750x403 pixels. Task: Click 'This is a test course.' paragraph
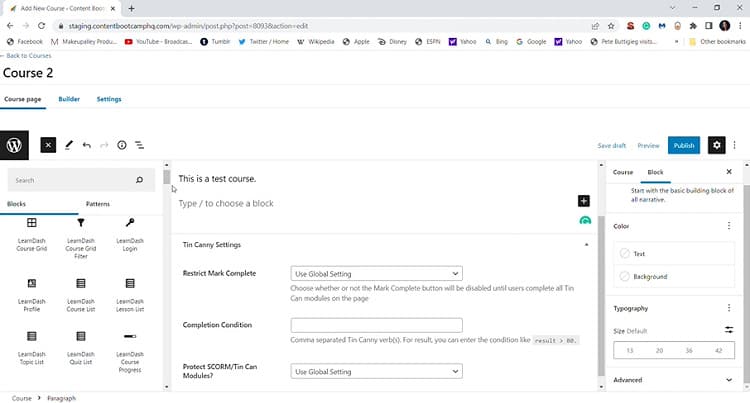coord(217,178)
